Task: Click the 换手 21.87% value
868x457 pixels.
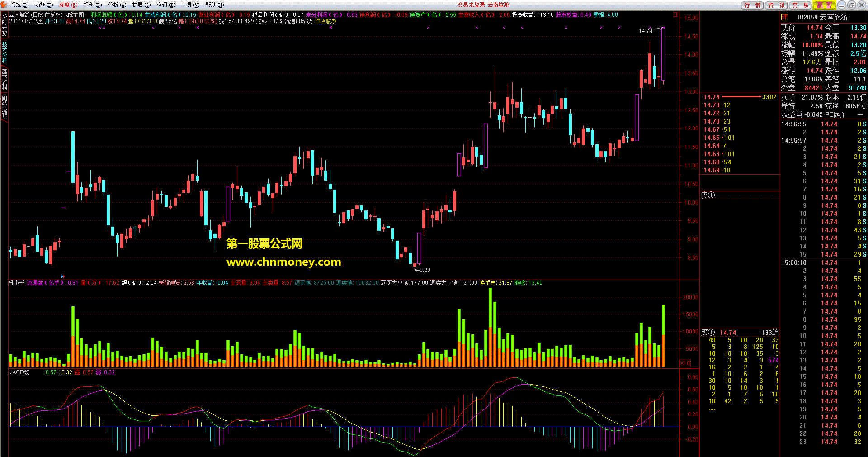Action: [x=812, y=97]
